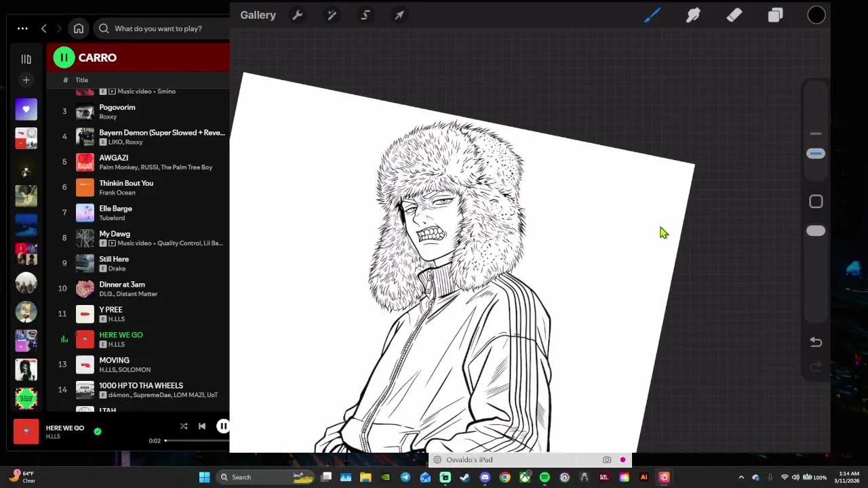Select the My Dawg track
The height and width of the screenshot is (488, 868).
click(138, 238)
